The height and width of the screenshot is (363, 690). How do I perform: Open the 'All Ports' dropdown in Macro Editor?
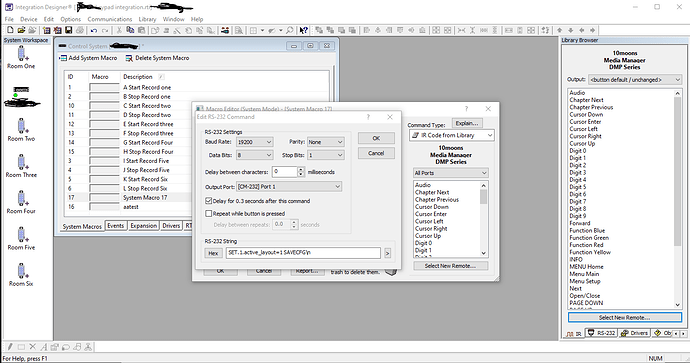pyautogui.click(x=451, y=173)
